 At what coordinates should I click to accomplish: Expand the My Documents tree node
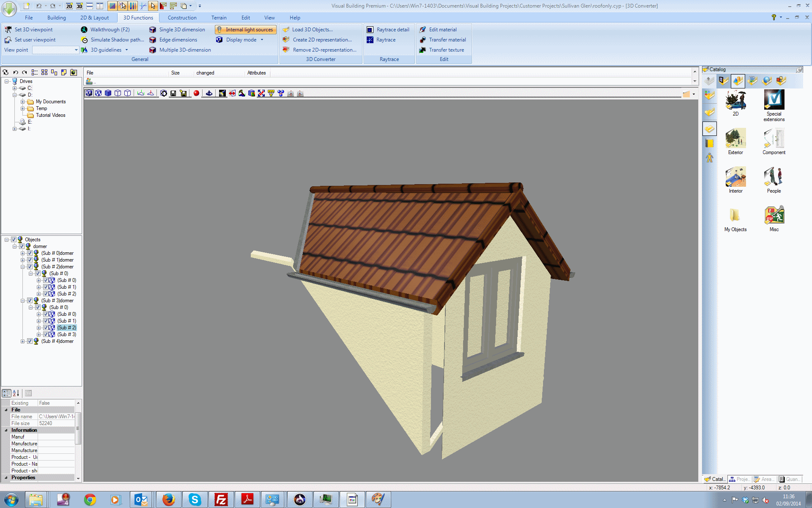pos(23,102)
